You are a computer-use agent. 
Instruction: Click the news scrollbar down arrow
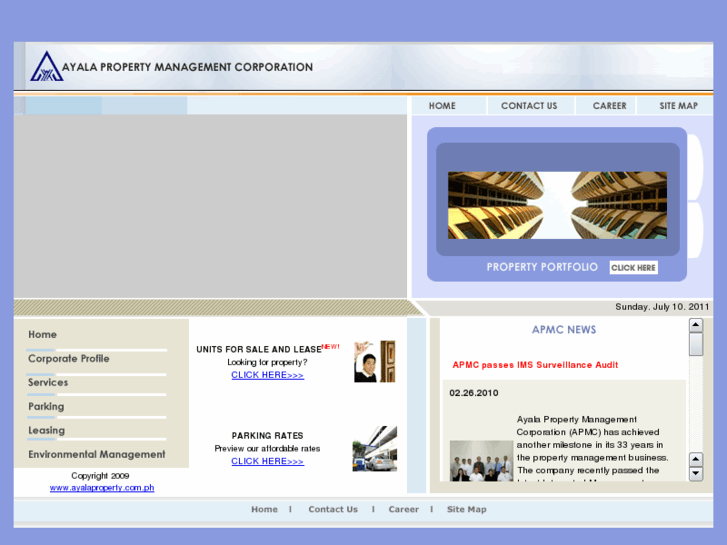point(695,474)
